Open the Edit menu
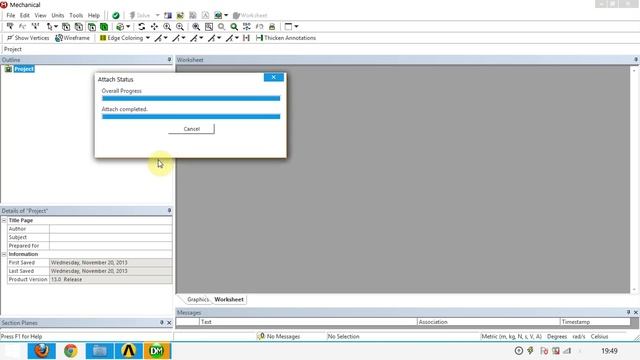 pos(24,16)
